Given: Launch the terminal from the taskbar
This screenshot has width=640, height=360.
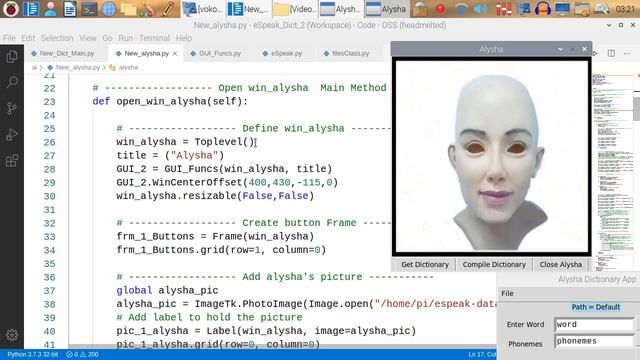Looking at the screenshot, I should (x=89, y=9).
